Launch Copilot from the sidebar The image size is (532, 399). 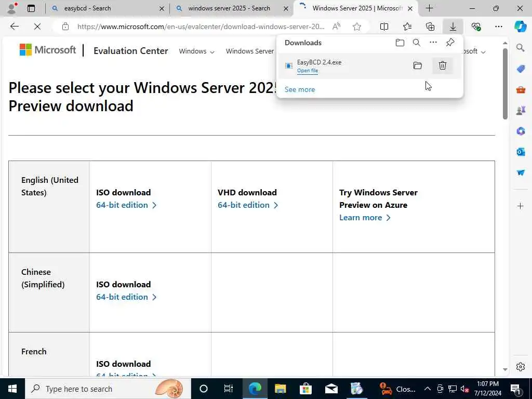pos(520,26)
